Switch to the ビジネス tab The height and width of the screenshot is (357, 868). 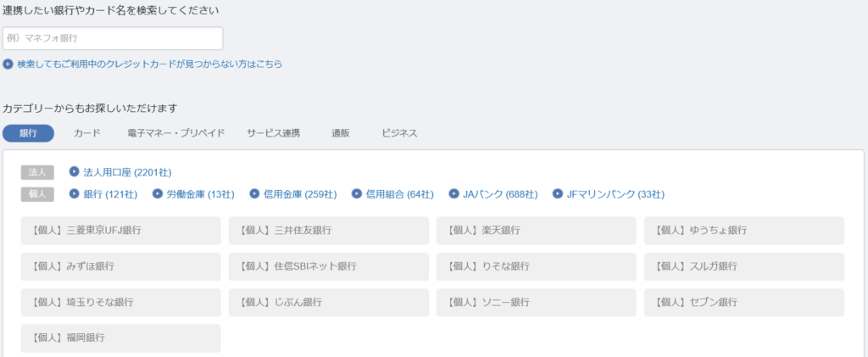399,133
